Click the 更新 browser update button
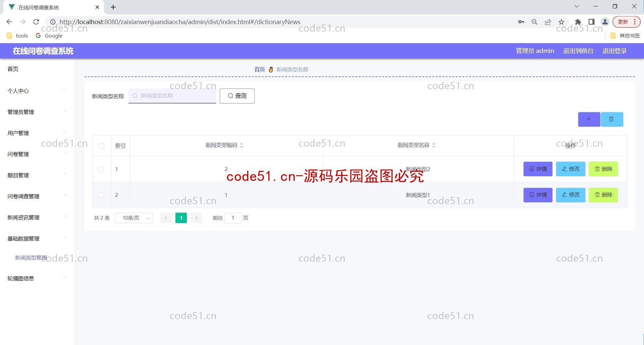The height and width of the screenshot is (345, 644). 623,22
